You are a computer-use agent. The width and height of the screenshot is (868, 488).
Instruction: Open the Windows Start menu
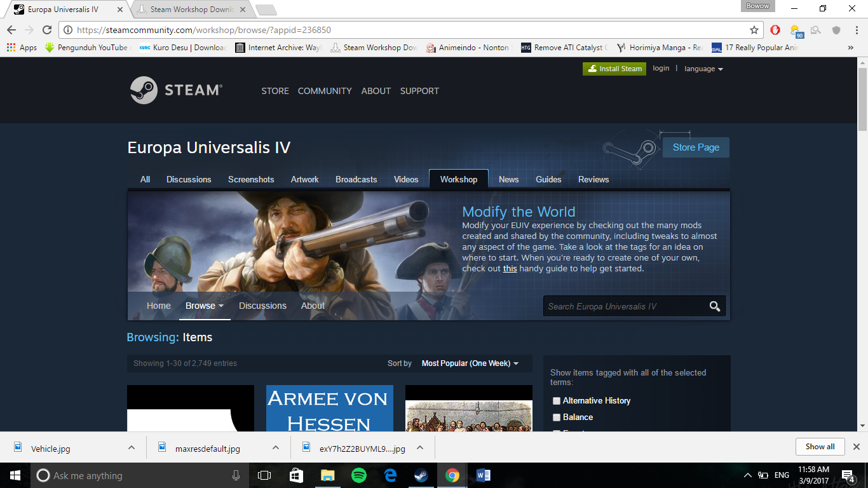[x=15, y=475]
